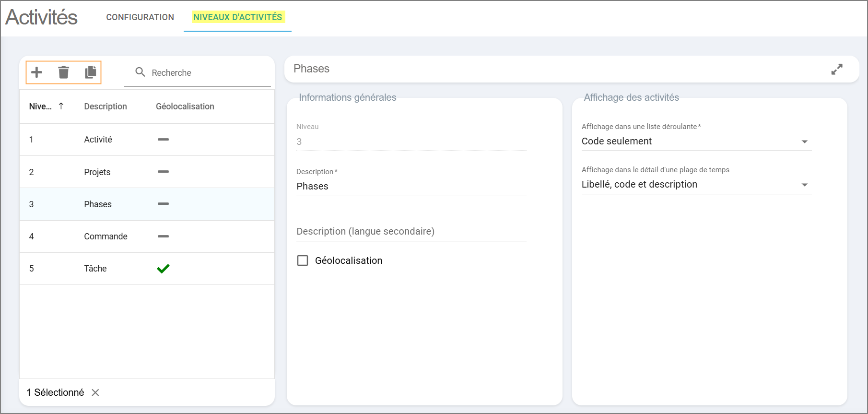Switch to the Configuration tab
Image resolution: width=868 pixels, height=414 pixels.
pyautogui.click(x=140, y=17)
